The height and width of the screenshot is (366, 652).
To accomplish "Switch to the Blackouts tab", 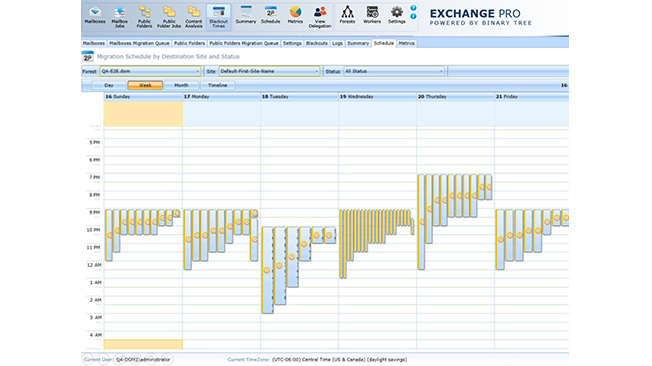I will point(317,43).
